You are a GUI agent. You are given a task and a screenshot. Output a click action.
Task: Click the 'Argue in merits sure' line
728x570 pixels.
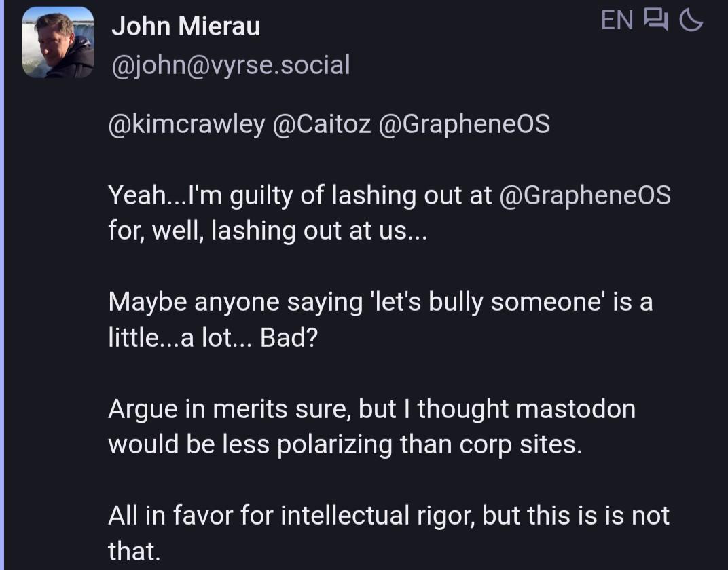(372, 409)
